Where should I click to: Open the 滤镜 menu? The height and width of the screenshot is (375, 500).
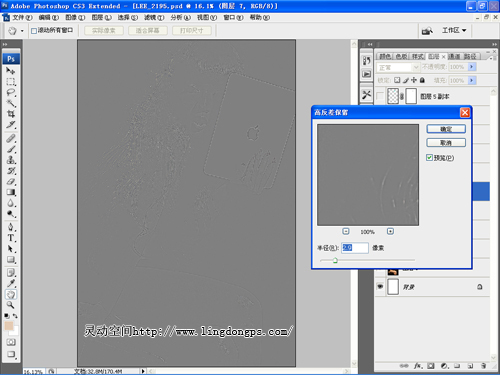coord(154,17)
